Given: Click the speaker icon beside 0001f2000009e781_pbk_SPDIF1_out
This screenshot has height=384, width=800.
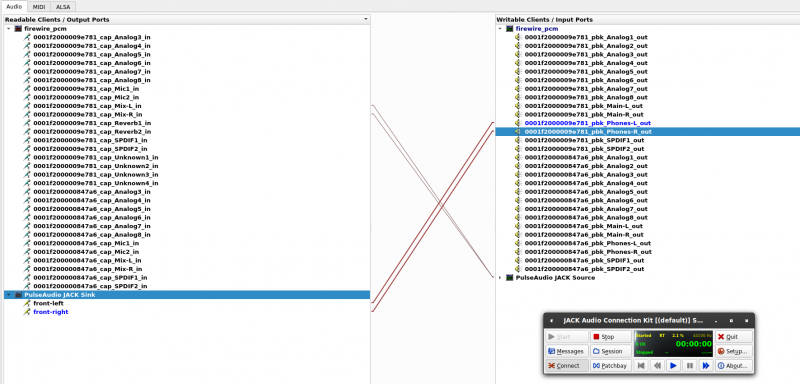Looking at the screenshot, I should coord(518,140).
